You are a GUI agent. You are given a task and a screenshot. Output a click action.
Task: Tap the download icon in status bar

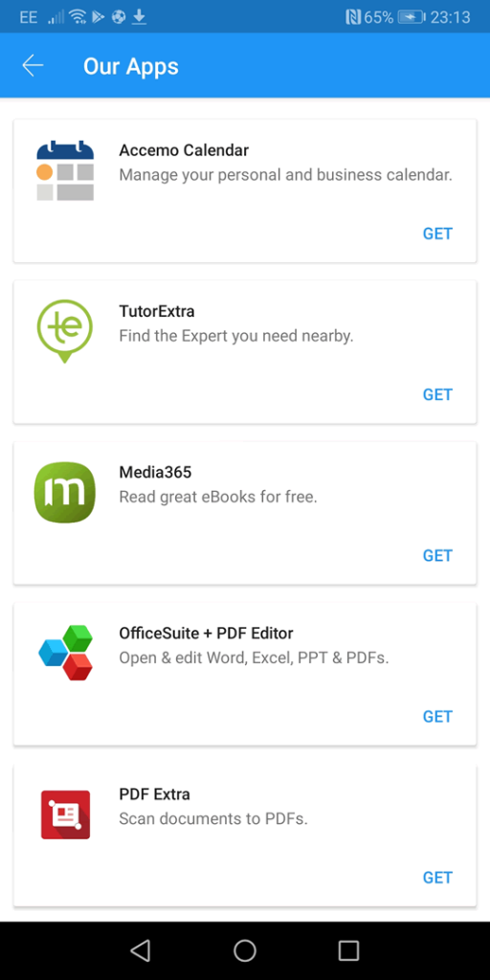139,17
